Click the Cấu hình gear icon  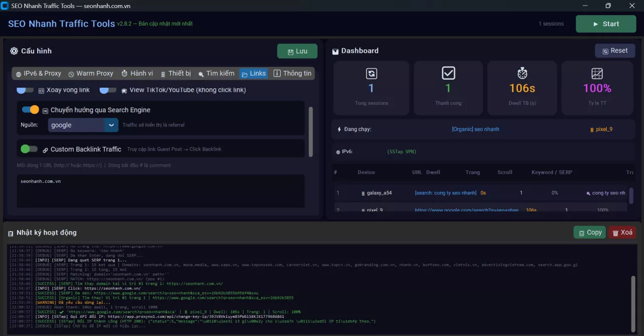14,51
